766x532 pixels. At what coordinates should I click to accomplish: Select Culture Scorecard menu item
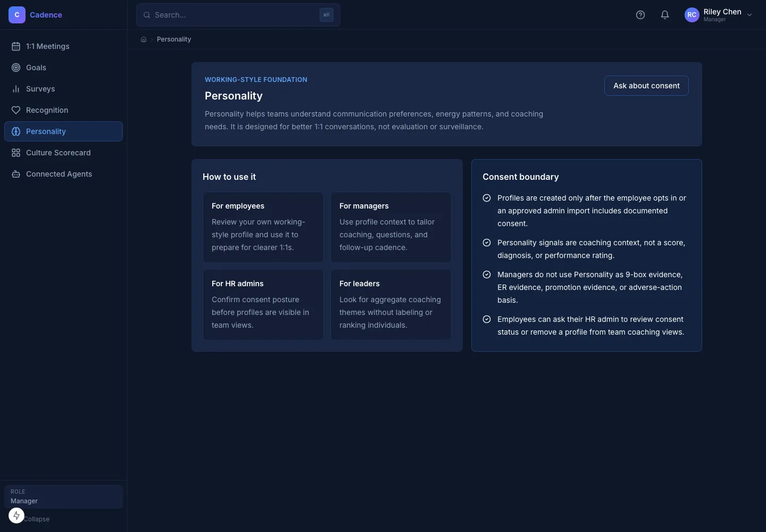coord(63,153)
